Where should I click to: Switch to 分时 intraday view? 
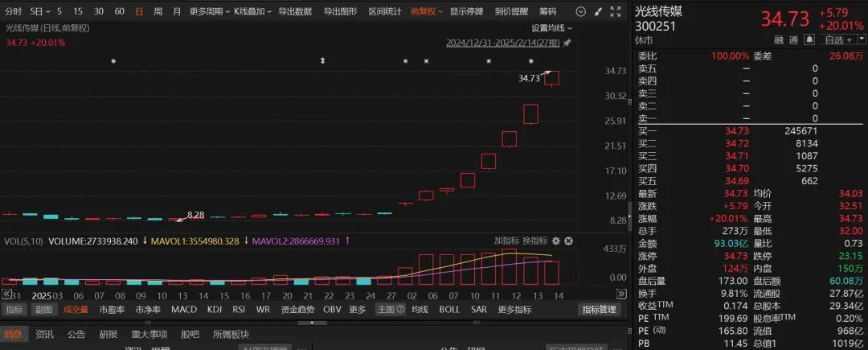pyautogui.click(x=14, y=11)
